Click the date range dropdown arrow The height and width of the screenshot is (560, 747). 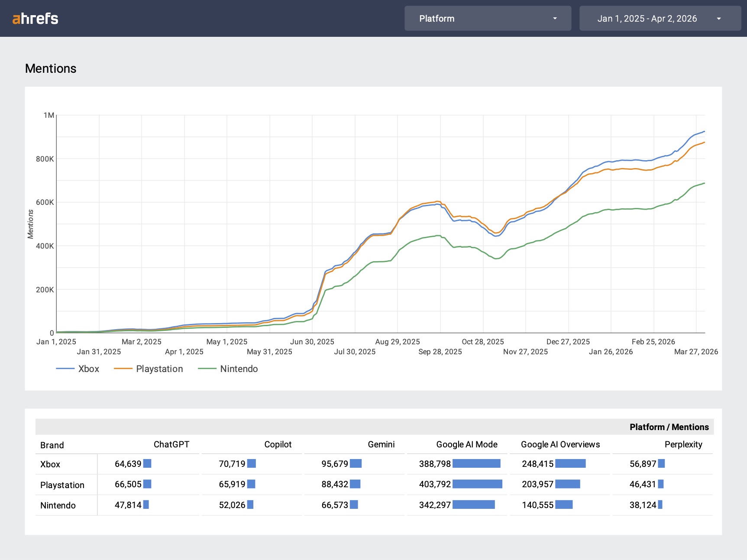click(x=718, y=19)
